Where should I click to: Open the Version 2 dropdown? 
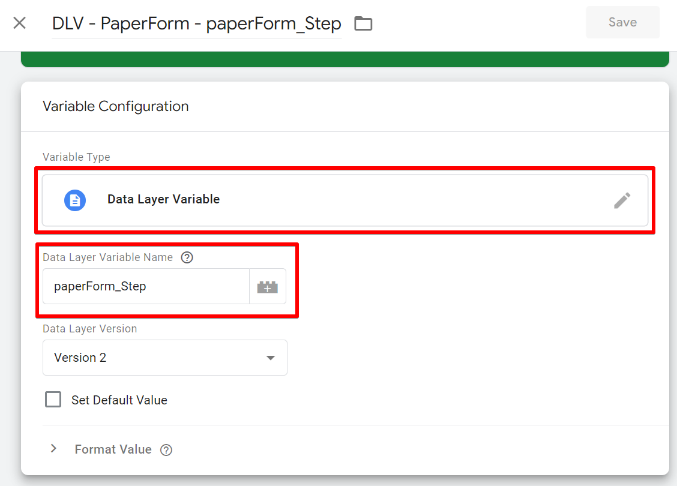164,358
